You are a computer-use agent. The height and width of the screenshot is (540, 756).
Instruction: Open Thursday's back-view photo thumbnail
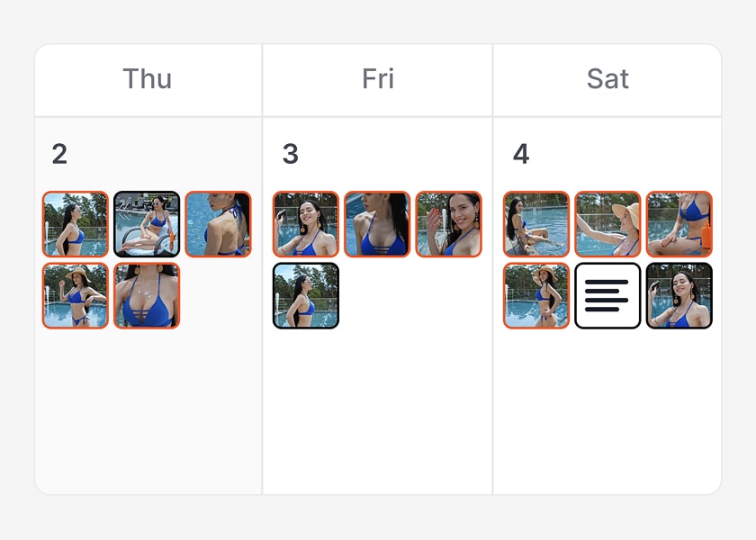(x=218, y=224)
